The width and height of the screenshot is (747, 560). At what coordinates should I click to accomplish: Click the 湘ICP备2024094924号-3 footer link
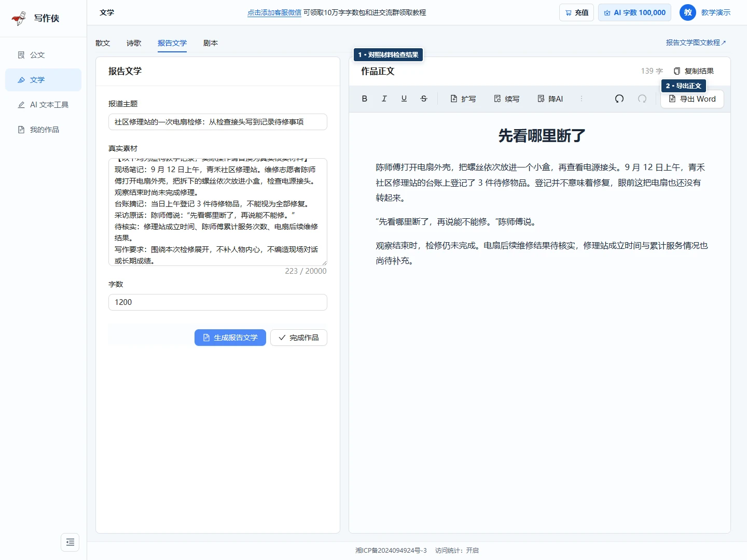(x=391, y=551)
